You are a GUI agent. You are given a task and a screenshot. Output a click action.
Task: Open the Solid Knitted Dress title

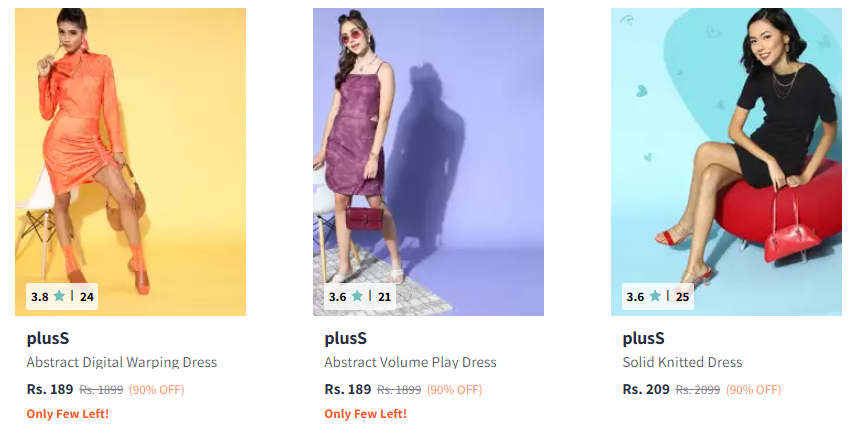[682, 363]
